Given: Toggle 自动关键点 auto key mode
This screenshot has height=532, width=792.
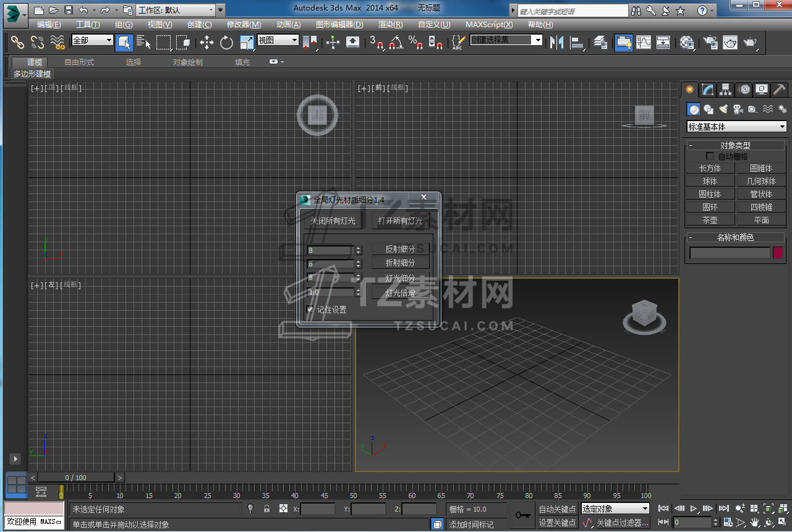Looking at the screenshot, I should [x=558, y=509].
